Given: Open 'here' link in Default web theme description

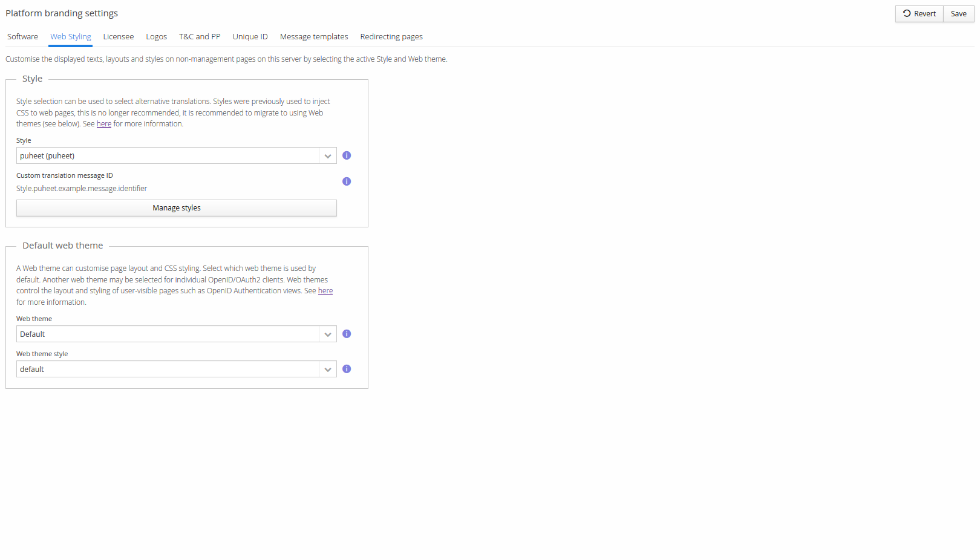Looking at the screenshot, I should coord(325,291).
